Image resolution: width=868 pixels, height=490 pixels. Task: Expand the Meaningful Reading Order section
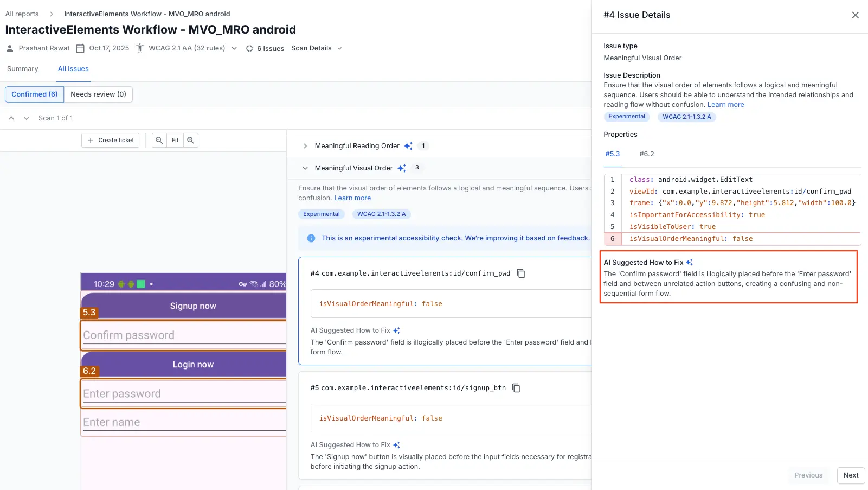(x=305, y=145)
